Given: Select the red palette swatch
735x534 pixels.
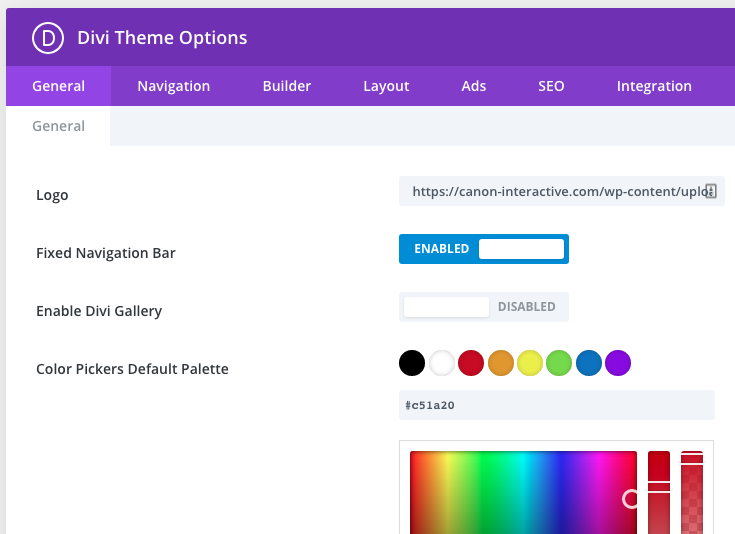Looking at the screenshot, I should click(471, 363).
